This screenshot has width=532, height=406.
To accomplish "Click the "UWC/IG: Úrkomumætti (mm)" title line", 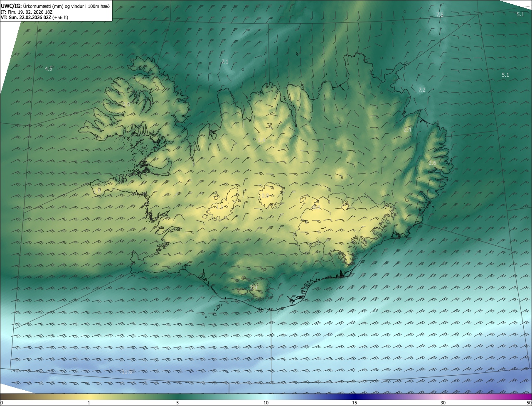I will [x=56, y=6].
